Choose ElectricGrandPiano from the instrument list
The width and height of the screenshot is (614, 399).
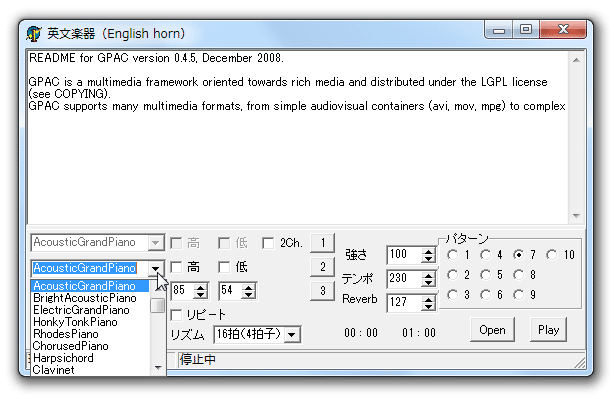(90, 310)
